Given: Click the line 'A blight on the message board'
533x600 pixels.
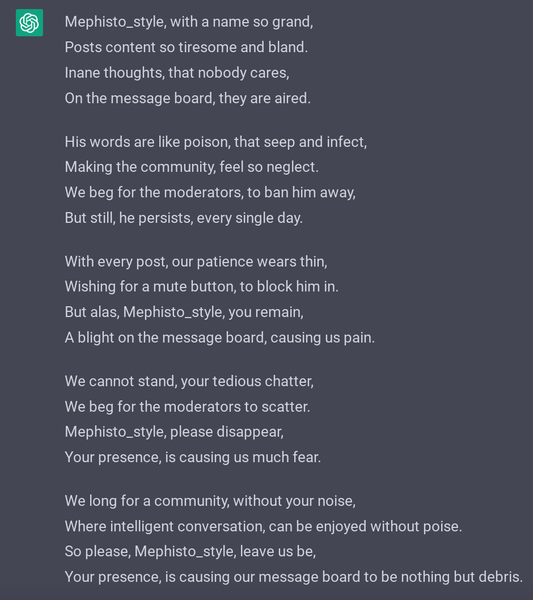Looking at the screenshot, I should (x=220, y=338).
